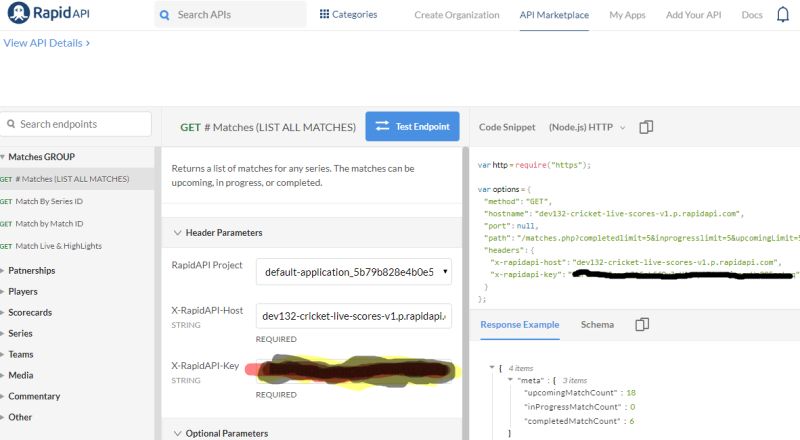This screenshot has width=800, height=440.
Task: Open the notifications bell icon
Action: tap(783, 14)
